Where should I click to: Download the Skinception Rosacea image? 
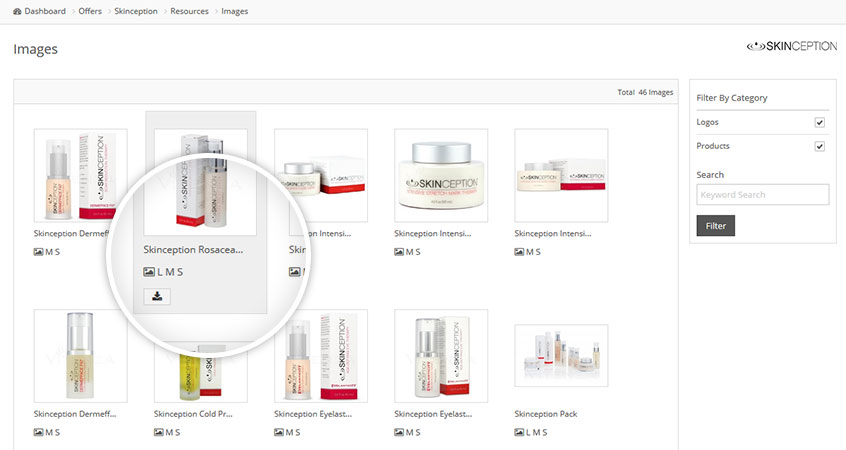[x=157, y=296]
